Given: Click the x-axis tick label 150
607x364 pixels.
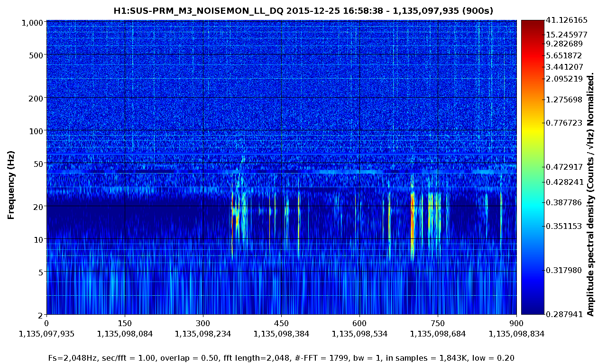Looking at the screenshot, I should (125, 323).
